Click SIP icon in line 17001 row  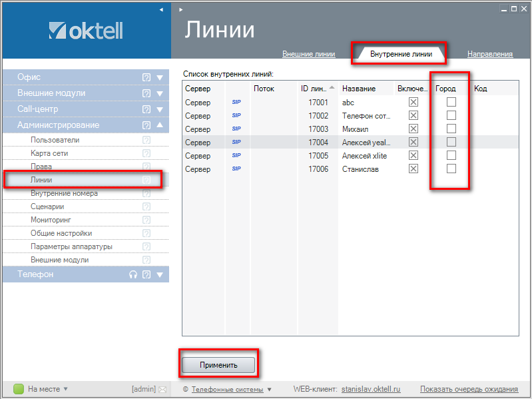coord(236,103)
